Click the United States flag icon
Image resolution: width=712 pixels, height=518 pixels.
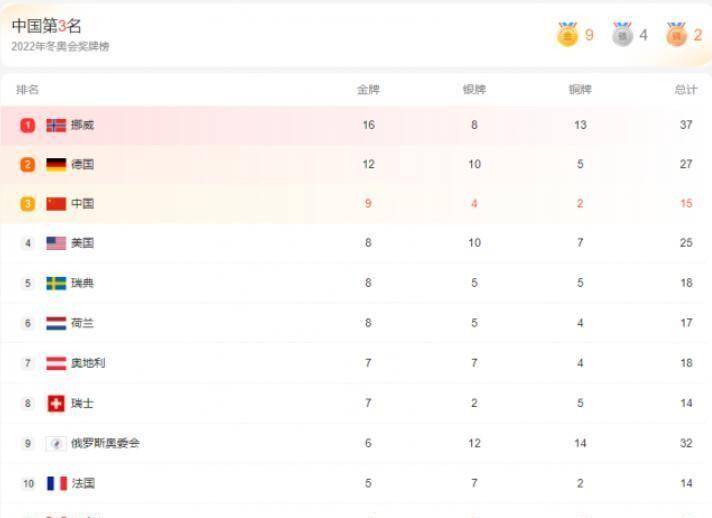[56, 243]
